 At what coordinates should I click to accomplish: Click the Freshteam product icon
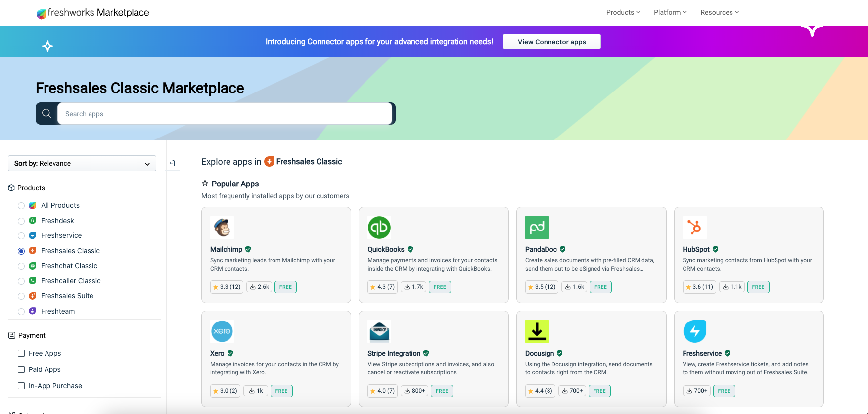click(x=33, y=311)
